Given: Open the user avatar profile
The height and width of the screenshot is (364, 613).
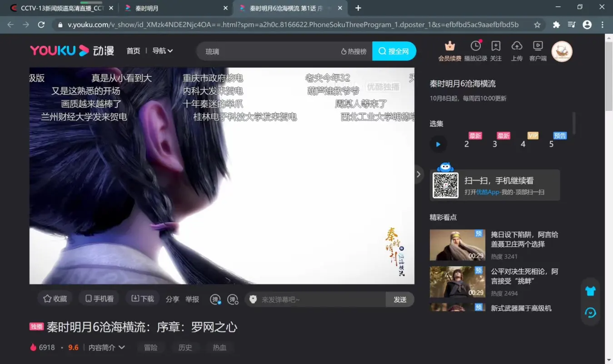Looking at the screenshot, I should click(562, 51).
